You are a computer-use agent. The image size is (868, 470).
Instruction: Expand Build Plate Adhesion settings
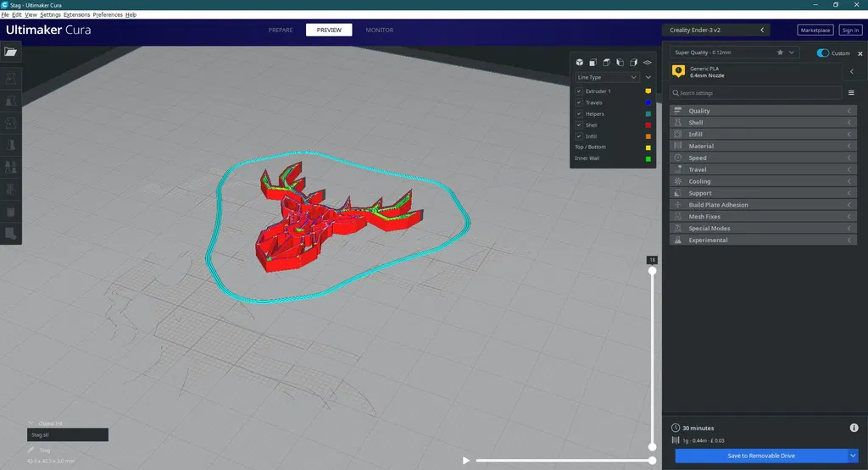tap(764, 205)
